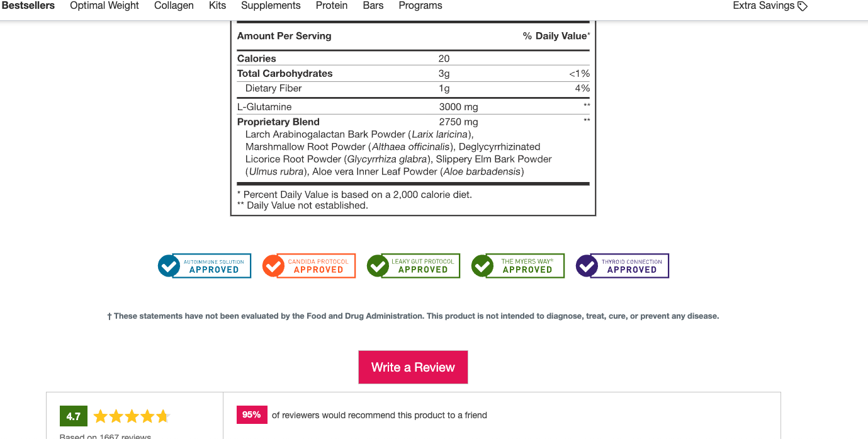Open the Programs navigation item
Viewport: 868px width, 439px height.
tap(420, 6)
